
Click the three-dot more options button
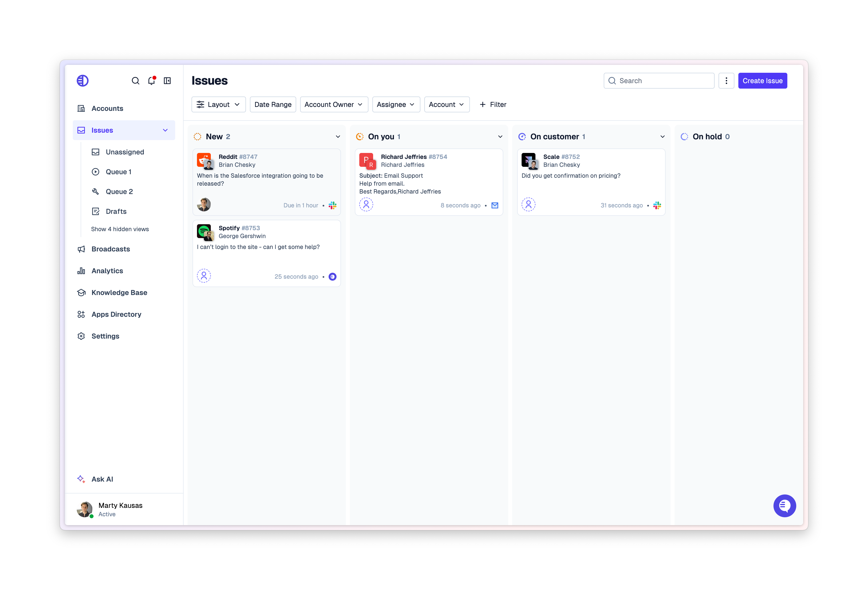coord(726,81)
